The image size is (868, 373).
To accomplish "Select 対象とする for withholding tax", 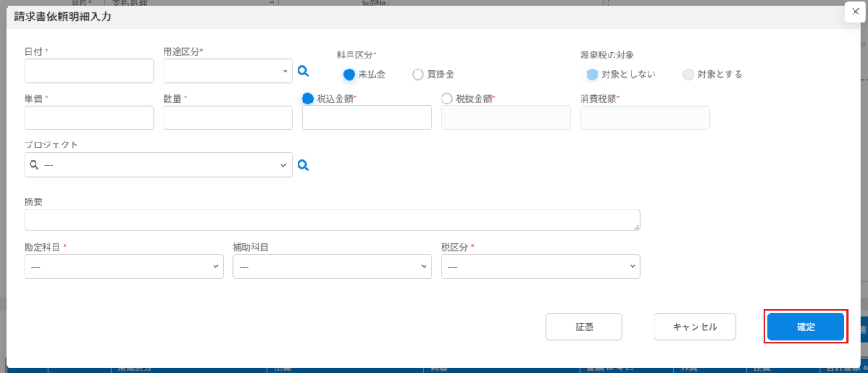I will point(688,75).
